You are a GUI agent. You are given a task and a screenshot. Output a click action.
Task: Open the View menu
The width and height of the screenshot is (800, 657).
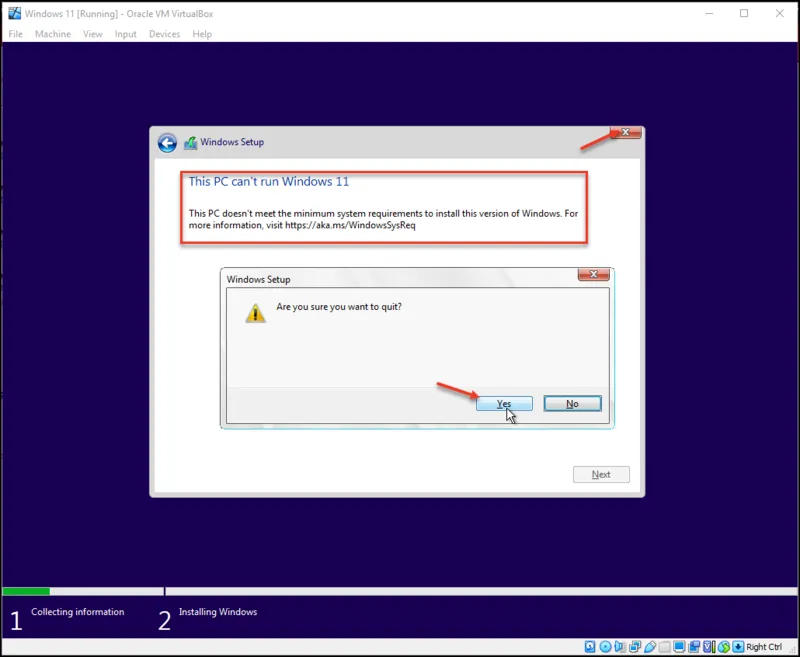point(93,34)
